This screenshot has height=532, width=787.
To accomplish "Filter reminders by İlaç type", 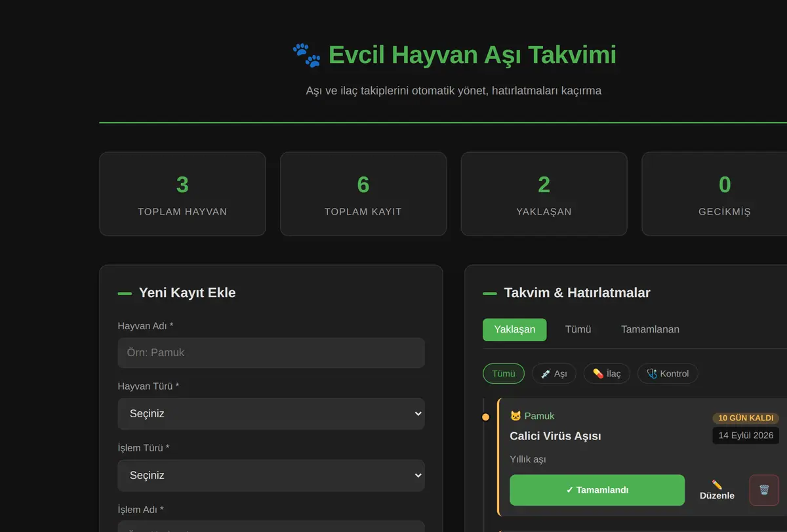I will [x=607, y=373].
